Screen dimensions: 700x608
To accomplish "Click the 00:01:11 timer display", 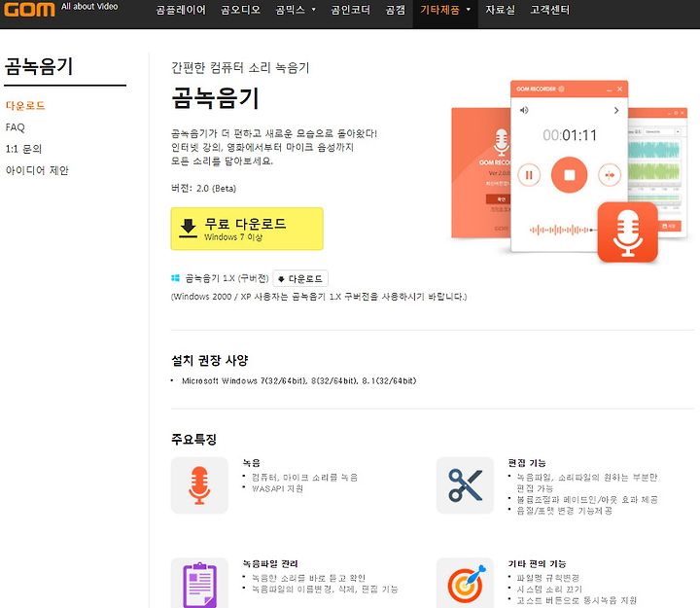I will pos(570,135).
